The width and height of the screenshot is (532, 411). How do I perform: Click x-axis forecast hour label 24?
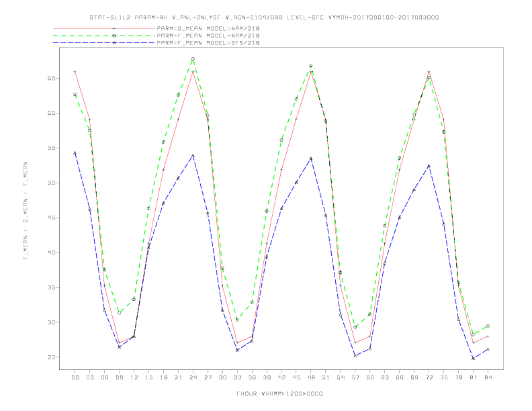[193, 377]
